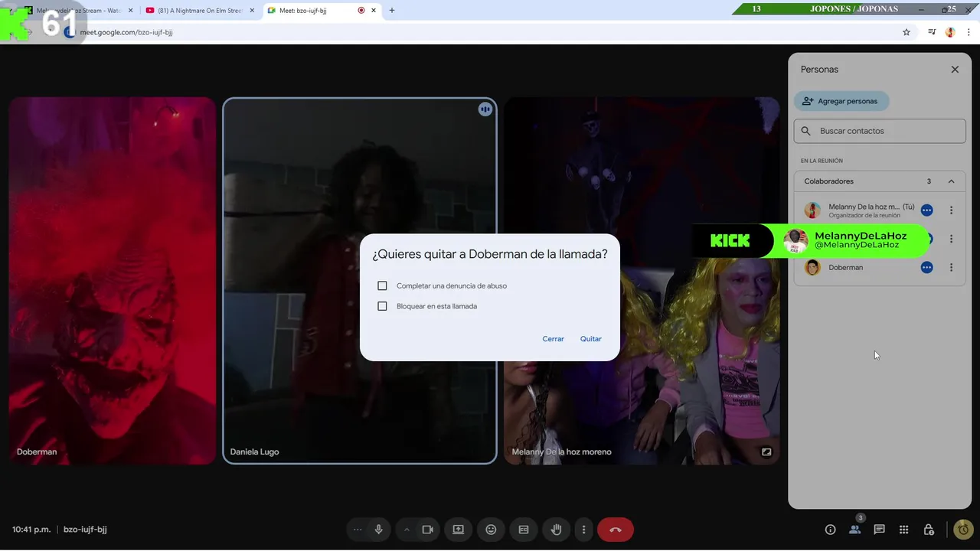Viewport: 980px width, 551px height.
Task: Confirm removal with Quitar button
Action: point(590,339)
